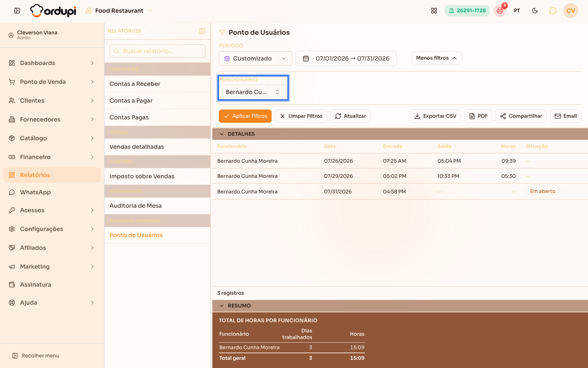Focus the Buscar relatório search field

[157, 51]
